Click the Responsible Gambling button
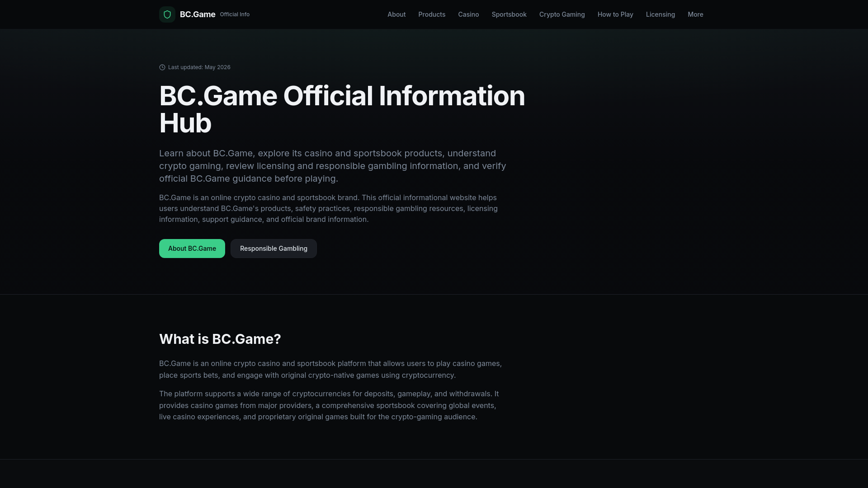868x488 pixels. [x=274, y=249]
